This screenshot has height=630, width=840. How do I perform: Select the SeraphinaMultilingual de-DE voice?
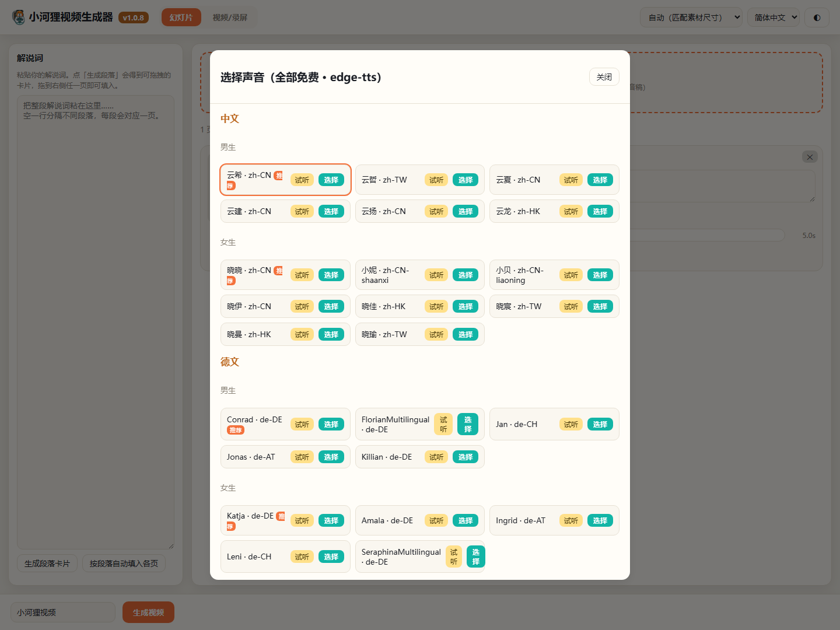[476, 557]
